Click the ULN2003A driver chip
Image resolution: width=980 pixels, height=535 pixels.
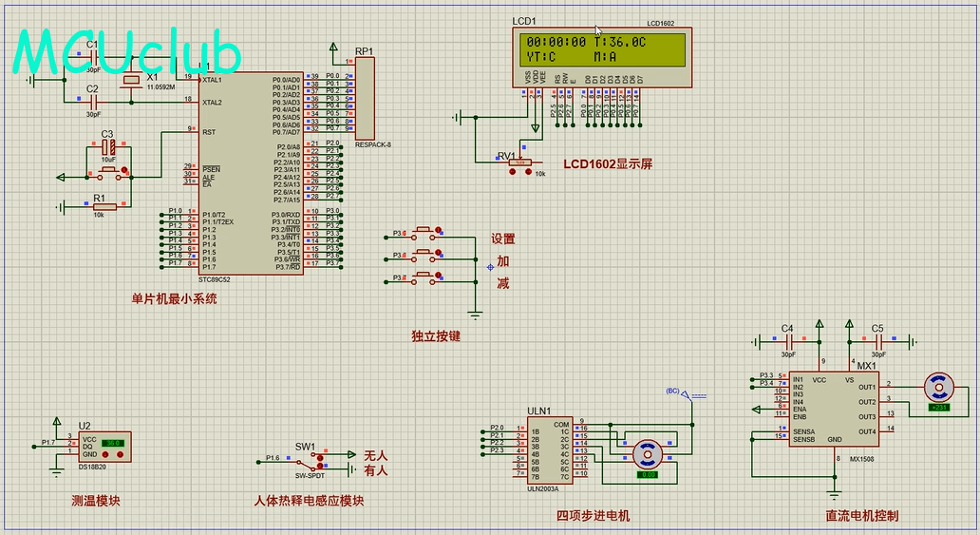[x=550, y=452]
